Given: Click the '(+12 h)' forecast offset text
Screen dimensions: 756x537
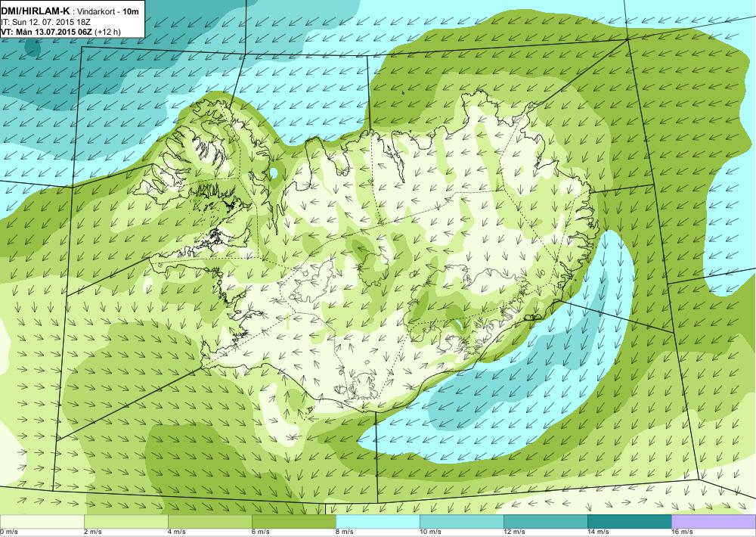Looking at the screenshot, I should pyautogui.click(x=108, y=33).
